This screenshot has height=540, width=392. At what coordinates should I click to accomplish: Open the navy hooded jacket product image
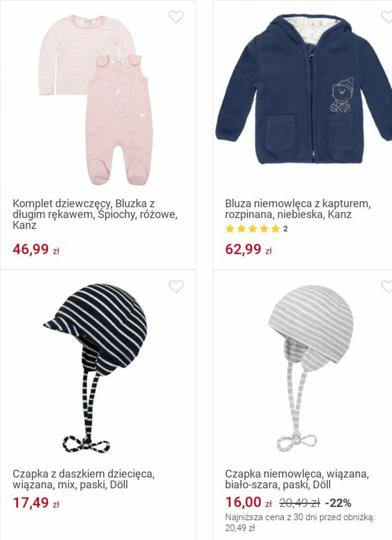[303, 89]
